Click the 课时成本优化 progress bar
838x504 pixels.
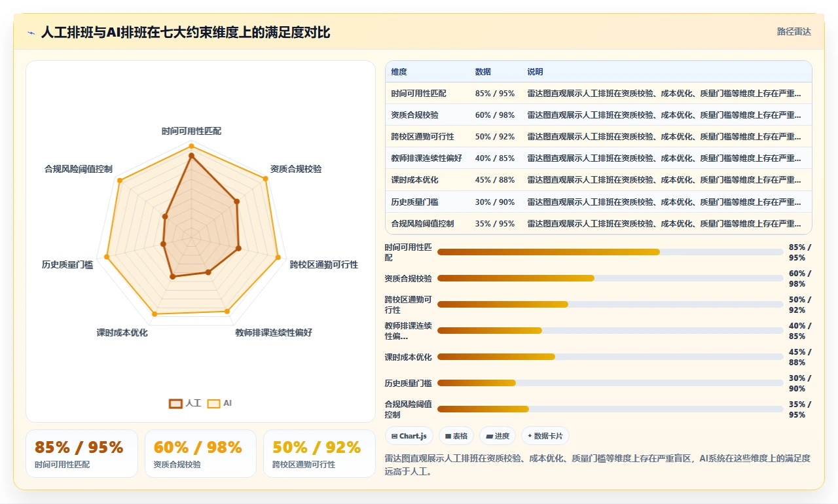(x=610, y=357)
